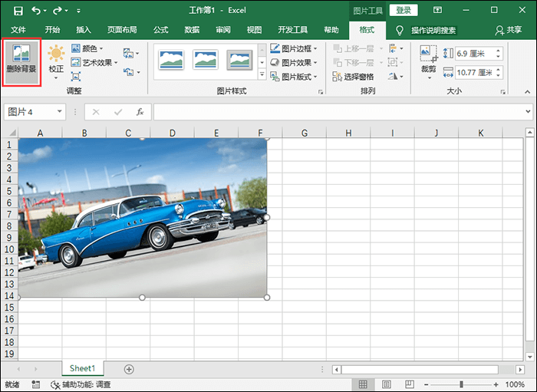Select column H header

pyautogui.click(x=348, y=133)
